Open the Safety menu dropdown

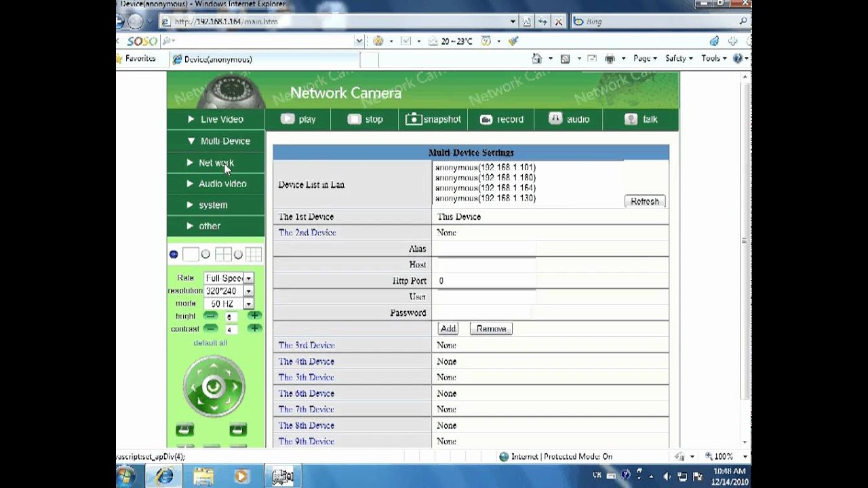click(x=679, y=59)
